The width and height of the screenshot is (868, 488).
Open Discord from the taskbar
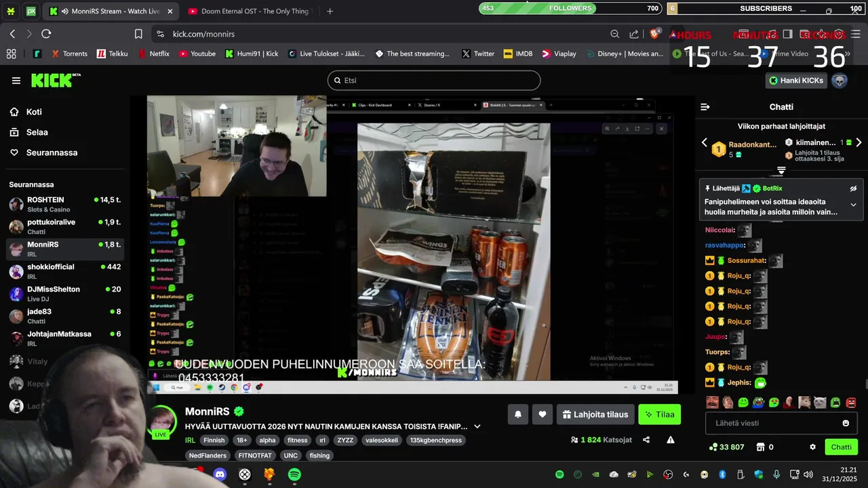pyautogui.click(x=220, y=474)
